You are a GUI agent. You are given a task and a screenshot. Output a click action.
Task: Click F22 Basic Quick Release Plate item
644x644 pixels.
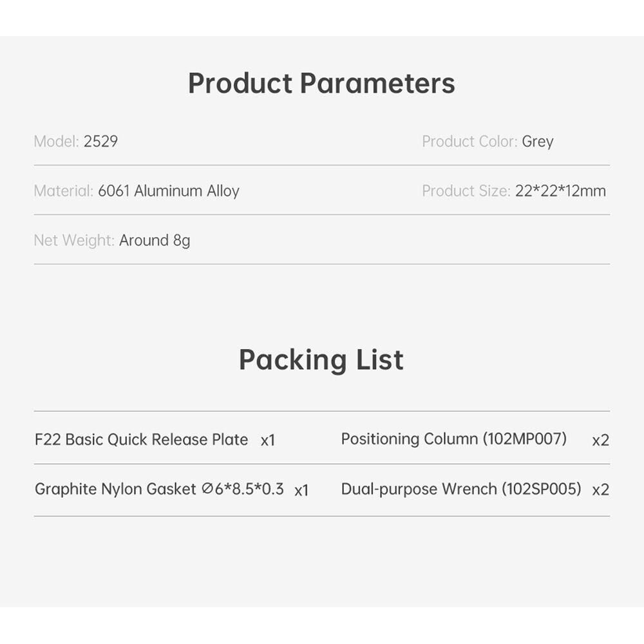(142, 440)
